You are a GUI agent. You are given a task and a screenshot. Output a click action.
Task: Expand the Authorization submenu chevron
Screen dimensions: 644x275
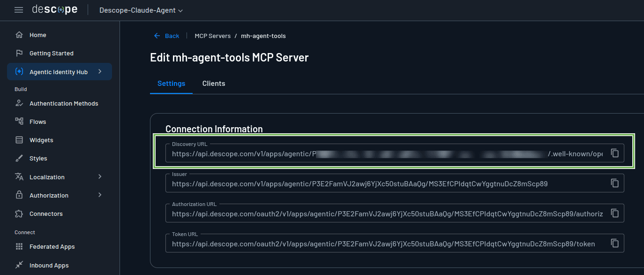pos(100,195)
